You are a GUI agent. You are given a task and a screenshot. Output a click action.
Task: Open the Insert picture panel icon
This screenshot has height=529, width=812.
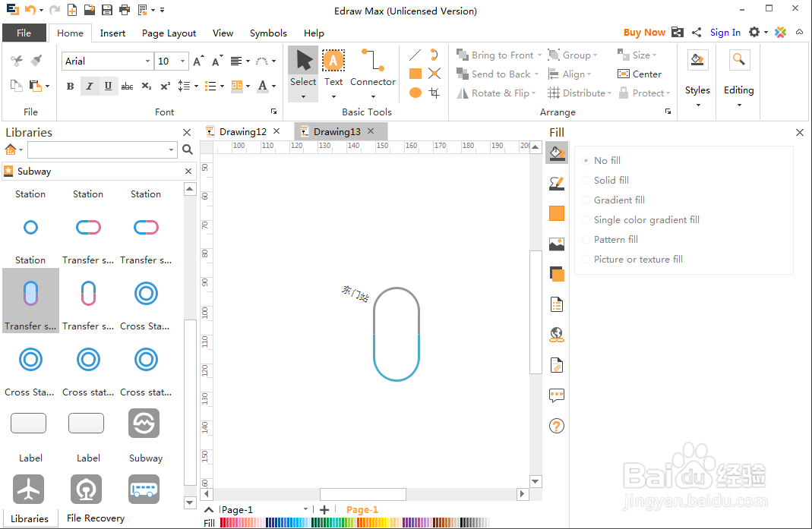(x=557, y=244)
